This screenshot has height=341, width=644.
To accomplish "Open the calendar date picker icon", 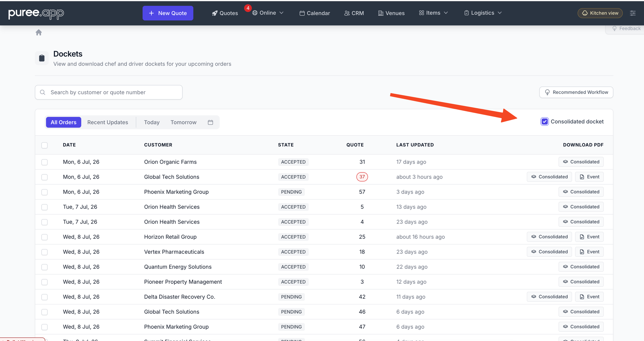I will pos(211,122).
